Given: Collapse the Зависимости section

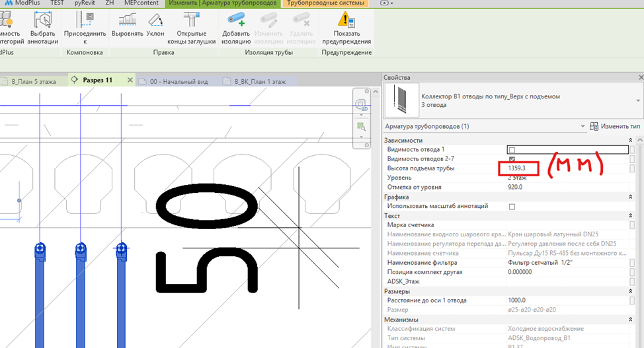Looking at the screenshot, I should point(631,141).
